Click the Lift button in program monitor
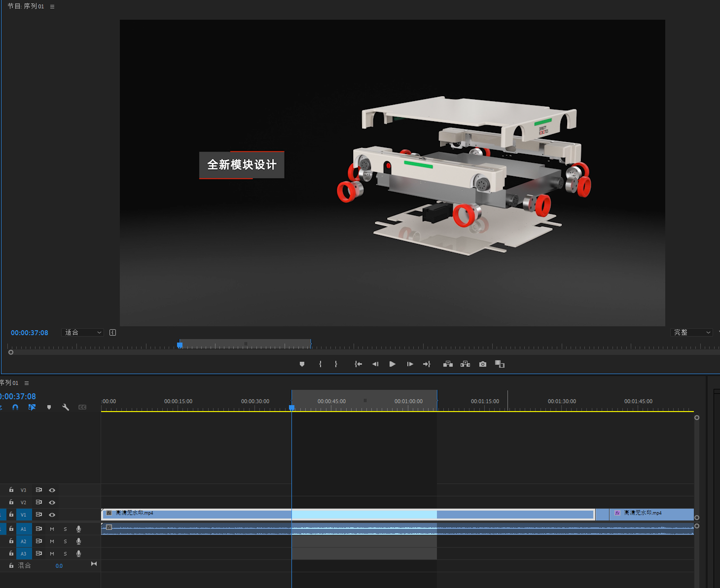 (448, 364)
